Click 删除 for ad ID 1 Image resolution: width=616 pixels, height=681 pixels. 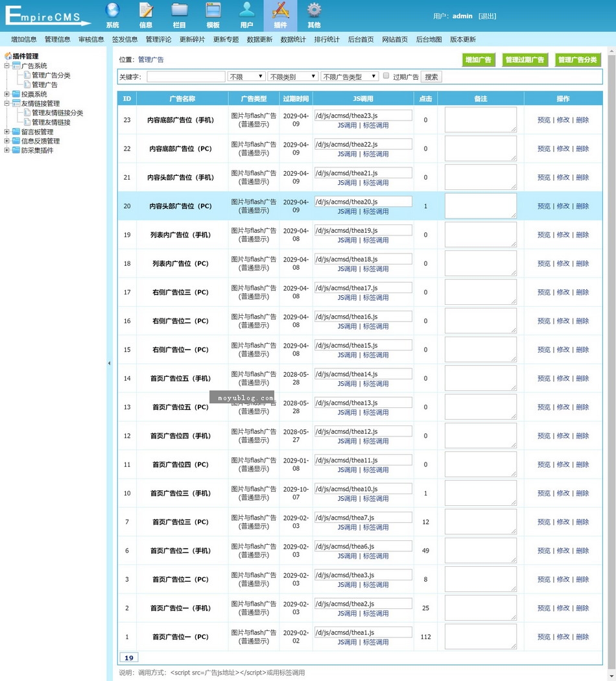click(582, 637)
